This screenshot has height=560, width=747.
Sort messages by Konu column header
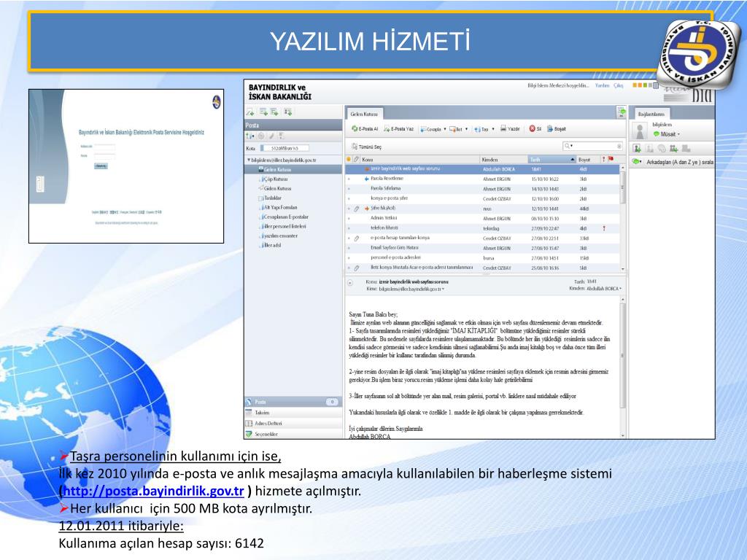click(419, 160)
